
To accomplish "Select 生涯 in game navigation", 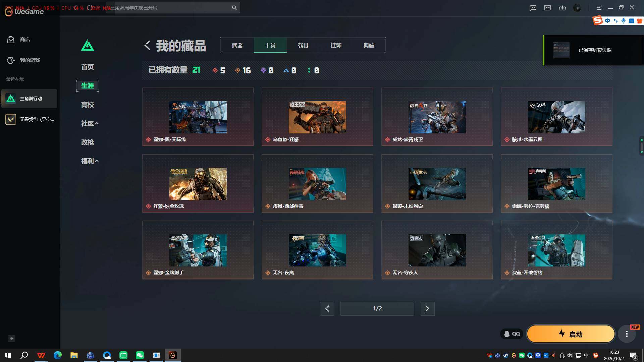I will point(88,86).
